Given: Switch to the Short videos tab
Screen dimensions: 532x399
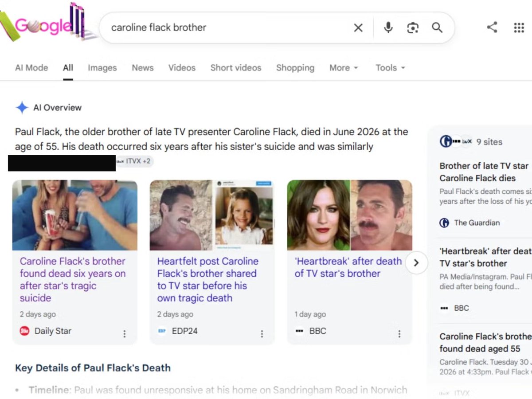Looking at the screenshot, I should (x=236, y=68).
